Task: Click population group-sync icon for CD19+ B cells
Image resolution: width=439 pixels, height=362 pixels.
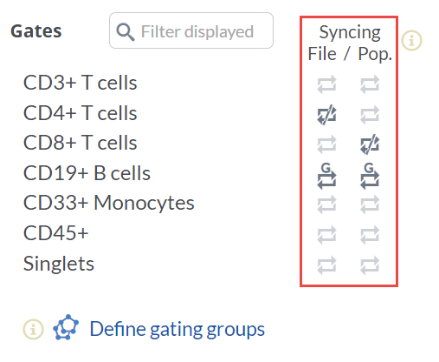Action: click(370, 176)
